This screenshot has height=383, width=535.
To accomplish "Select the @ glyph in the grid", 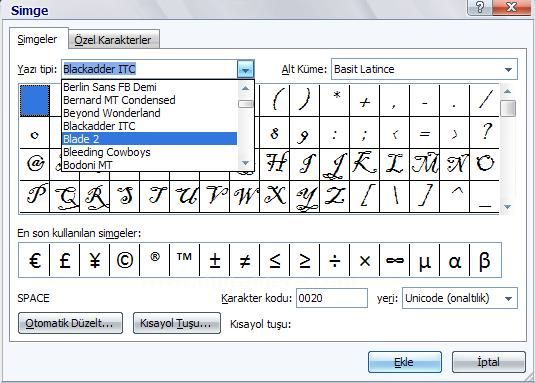I will pos(34,164).
